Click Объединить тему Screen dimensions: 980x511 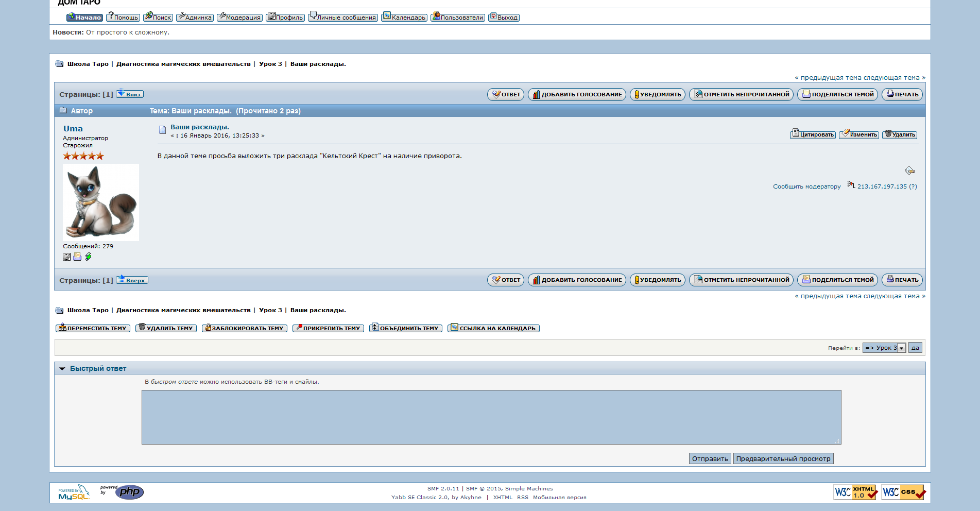[x=406, y=328]
